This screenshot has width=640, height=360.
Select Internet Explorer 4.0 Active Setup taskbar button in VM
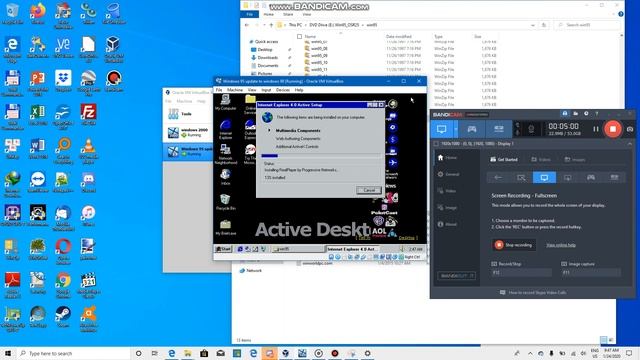click(x=351, y=249)
